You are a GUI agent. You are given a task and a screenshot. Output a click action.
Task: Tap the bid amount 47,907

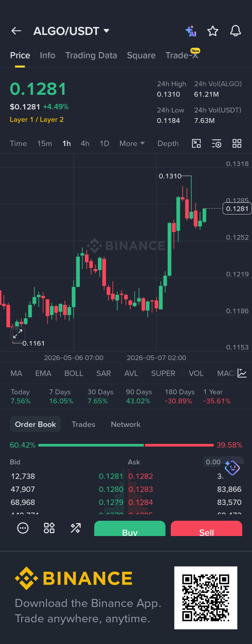tap(23, 489)
